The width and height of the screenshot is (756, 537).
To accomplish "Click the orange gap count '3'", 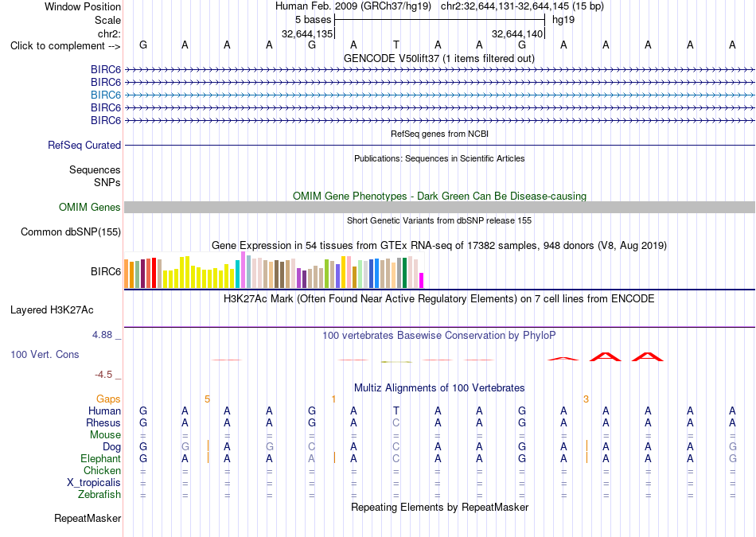I will pos(586,399).
